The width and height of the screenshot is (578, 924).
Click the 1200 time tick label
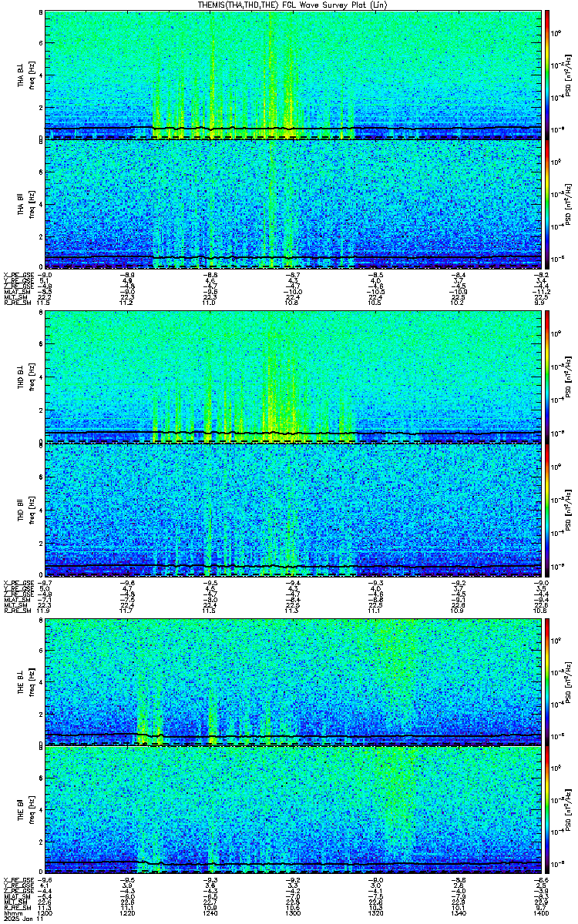point(45,913)
